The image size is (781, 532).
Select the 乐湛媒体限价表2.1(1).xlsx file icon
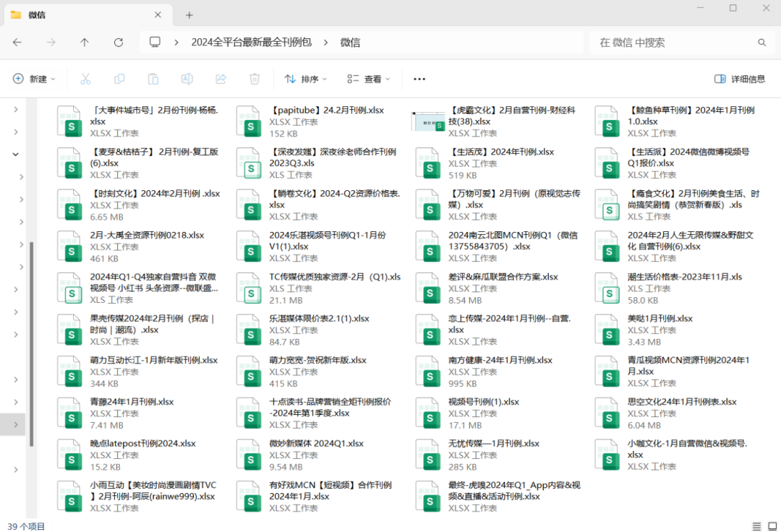coord(249,330)
